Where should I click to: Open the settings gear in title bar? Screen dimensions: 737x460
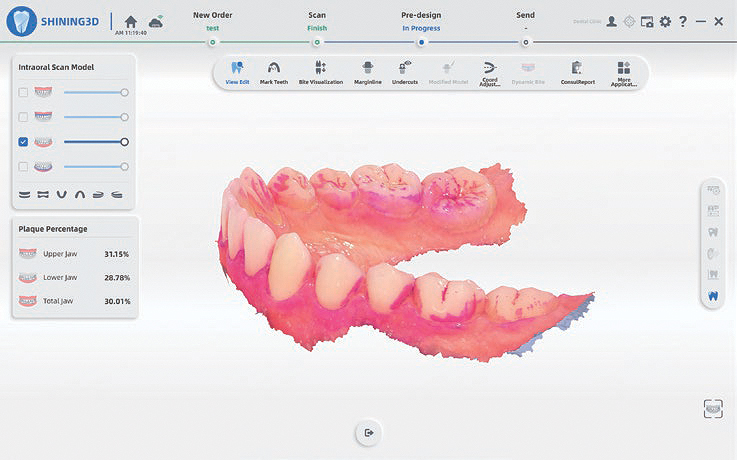point(665,21)
